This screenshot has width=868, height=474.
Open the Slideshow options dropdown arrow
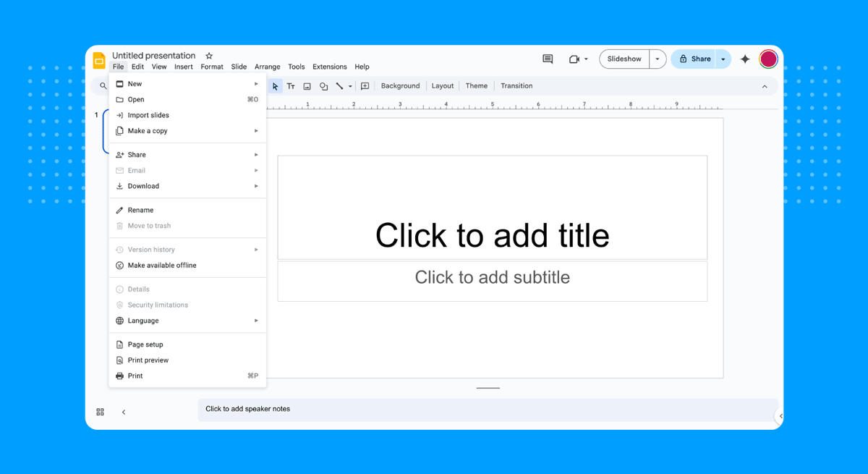[658, 59]
